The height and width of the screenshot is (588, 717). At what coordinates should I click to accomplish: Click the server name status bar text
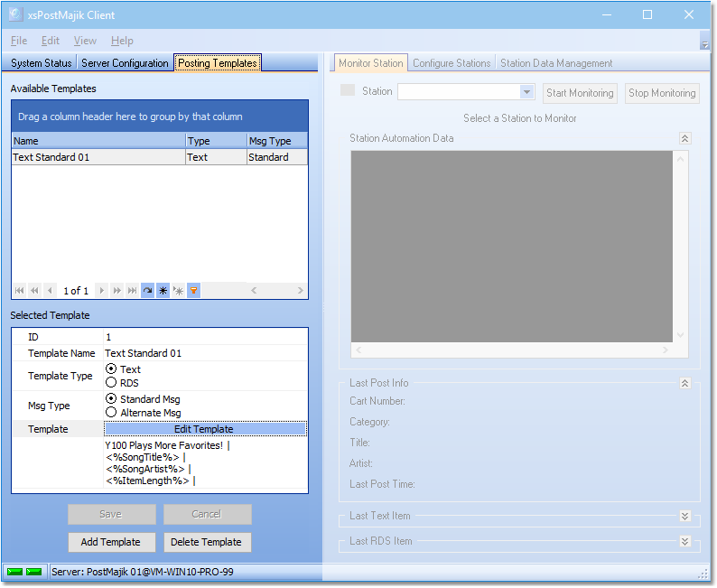pyautogui.click(x=142, y=572)
